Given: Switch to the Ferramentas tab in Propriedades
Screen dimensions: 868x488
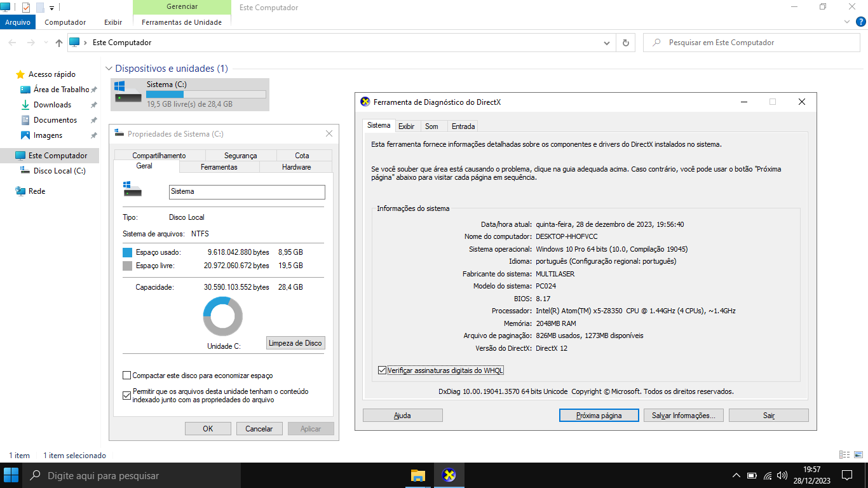Looking at the screenshot, I should pyautogui.click(x=219, y=167).
